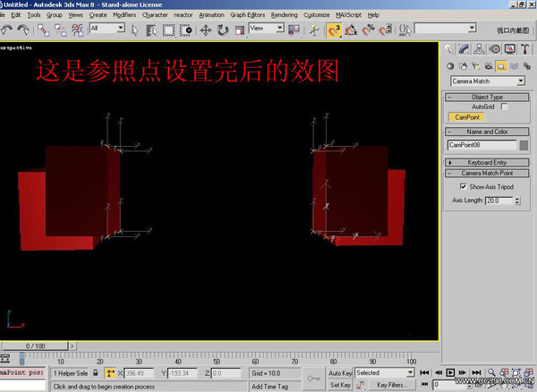Select the Systems gears category icon
The width and height of the screenshot is (537, 392).
527,66
